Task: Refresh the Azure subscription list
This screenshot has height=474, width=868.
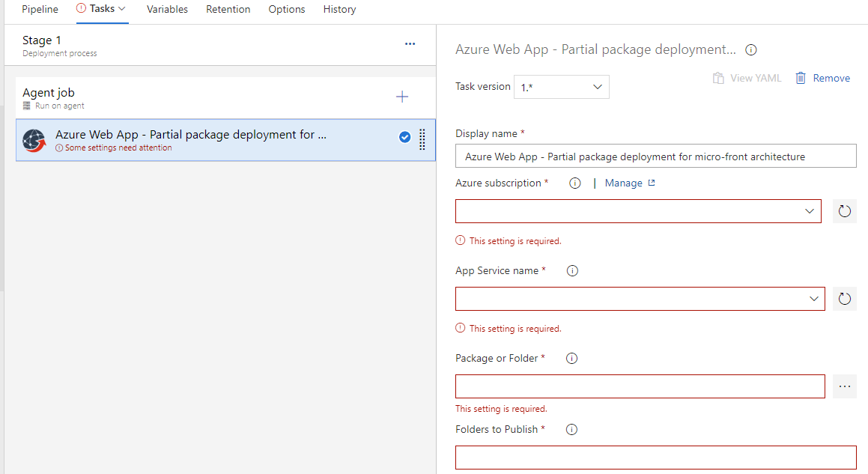Action: pos(844,211)
